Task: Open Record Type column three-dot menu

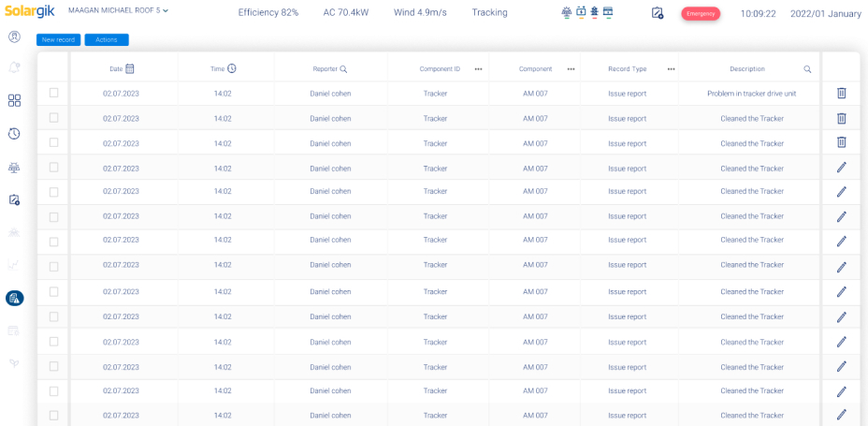Action: coord(671,69)
